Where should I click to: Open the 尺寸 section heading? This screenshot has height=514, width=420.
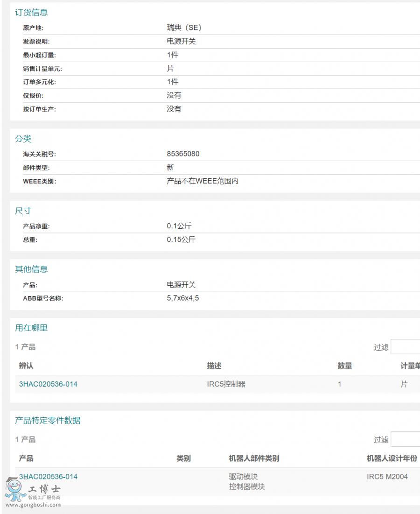tap(23, 210)
